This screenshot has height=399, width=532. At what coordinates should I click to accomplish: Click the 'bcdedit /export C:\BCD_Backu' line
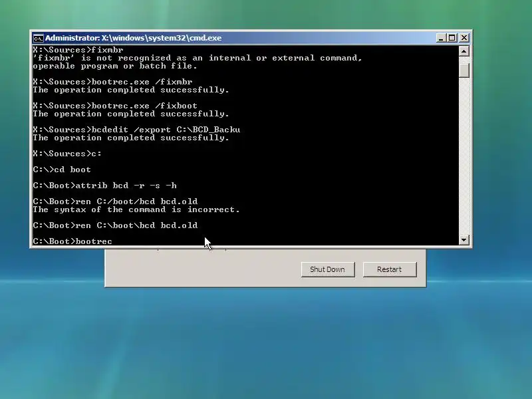(136, 130)
